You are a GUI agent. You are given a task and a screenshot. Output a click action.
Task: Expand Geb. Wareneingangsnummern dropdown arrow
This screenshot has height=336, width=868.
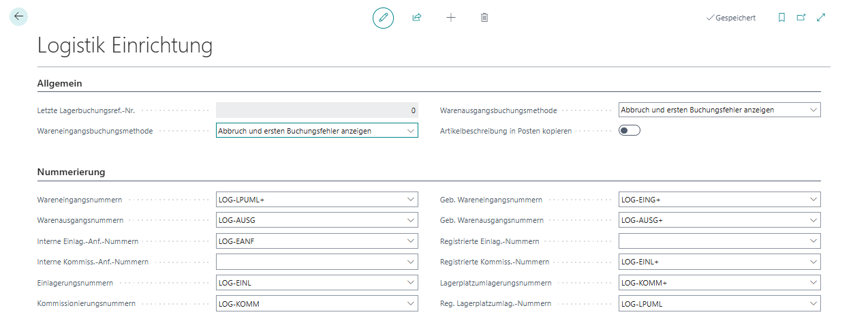tap(812, 200)
